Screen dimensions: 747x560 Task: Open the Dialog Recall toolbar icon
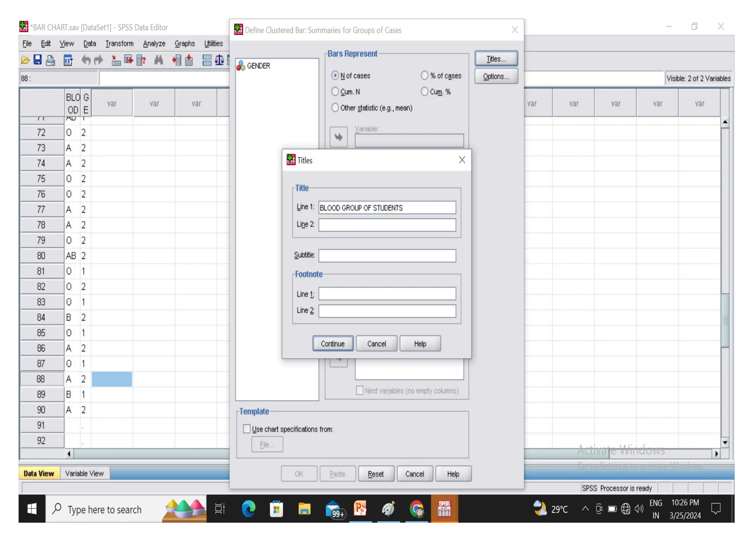click(x=68, y=60)
